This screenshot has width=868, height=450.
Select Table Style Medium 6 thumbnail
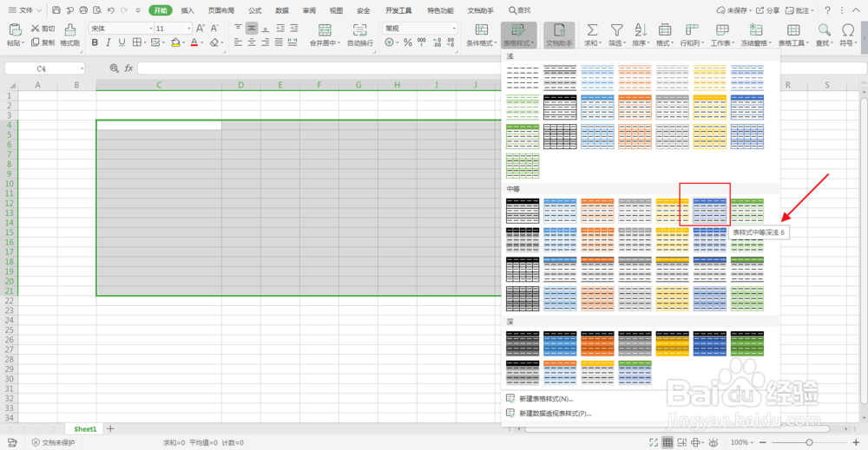tap(710, 211)
